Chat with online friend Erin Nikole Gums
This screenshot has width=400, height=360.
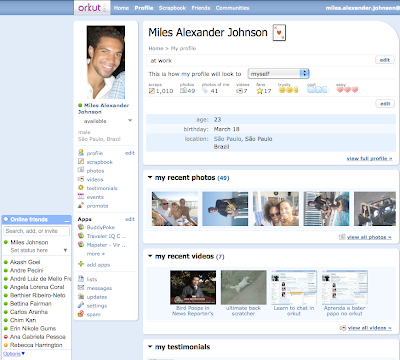[x=33, y=328]
